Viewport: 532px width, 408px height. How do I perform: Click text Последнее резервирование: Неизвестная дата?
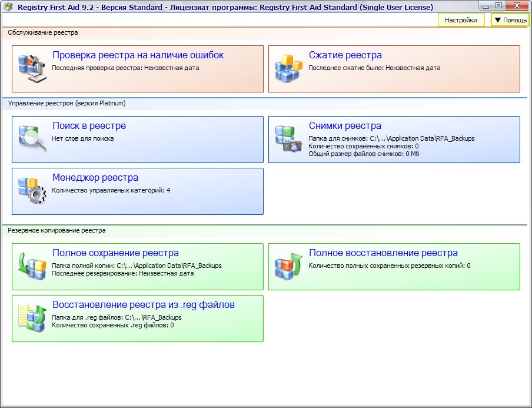122,274
